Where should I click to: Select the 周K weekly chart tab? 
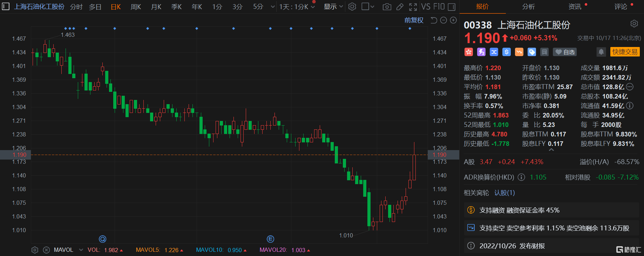(136, 7)
